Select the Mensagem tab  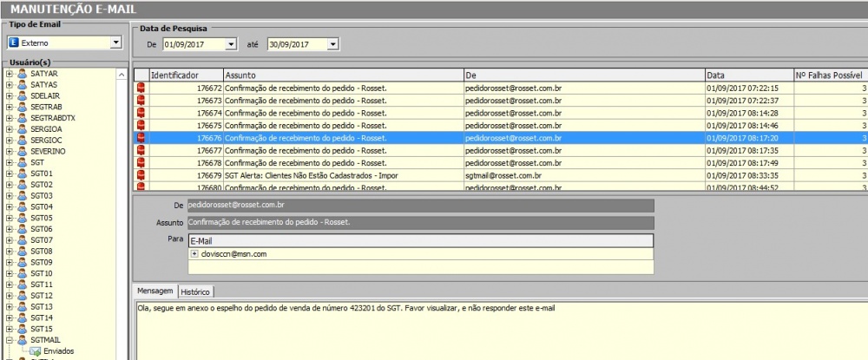[155, 291]
